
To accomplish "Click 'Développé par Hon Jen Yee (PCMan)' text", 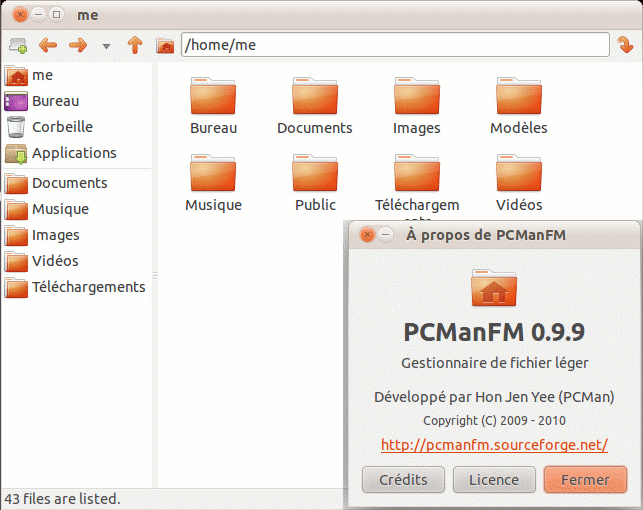I will click(x=494, y=397).
